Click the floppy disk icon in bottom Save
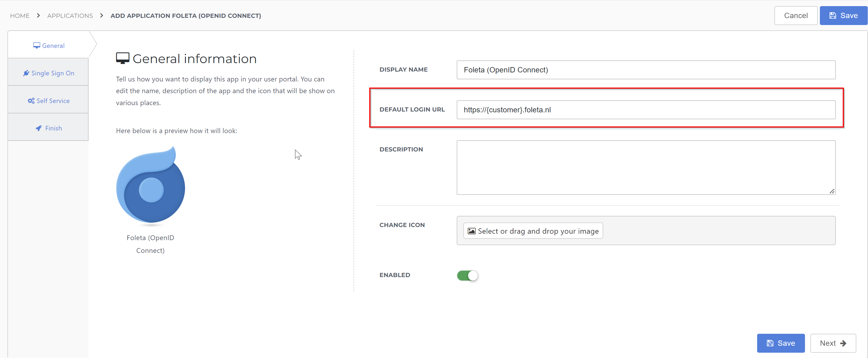This screenshot has height=358, width=868. coord(770,343)
